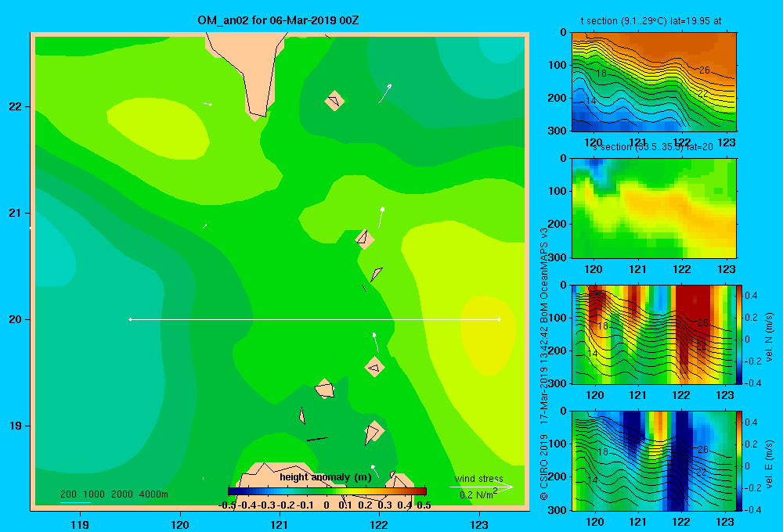Click the 'wind stress' legend label
The height and width of the screenshot is (532, 783).
479,479
